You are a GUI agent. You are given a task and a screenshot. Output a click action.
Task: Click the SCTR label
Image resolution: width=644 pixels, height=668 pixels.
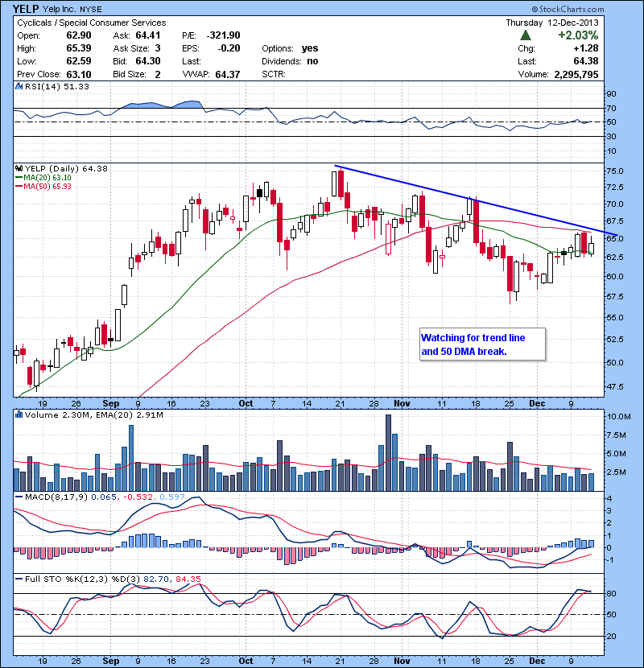click(273, 74)
